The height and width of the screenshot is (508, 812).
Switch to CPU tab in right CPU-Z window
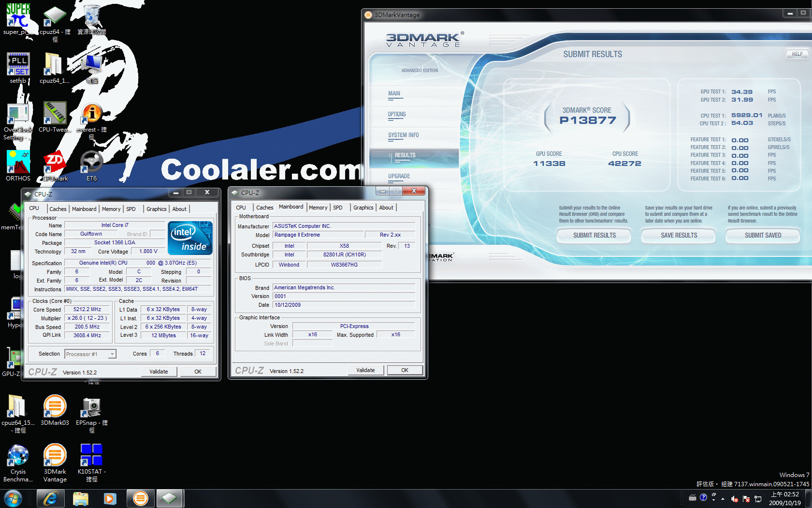(x=241, y=208)
